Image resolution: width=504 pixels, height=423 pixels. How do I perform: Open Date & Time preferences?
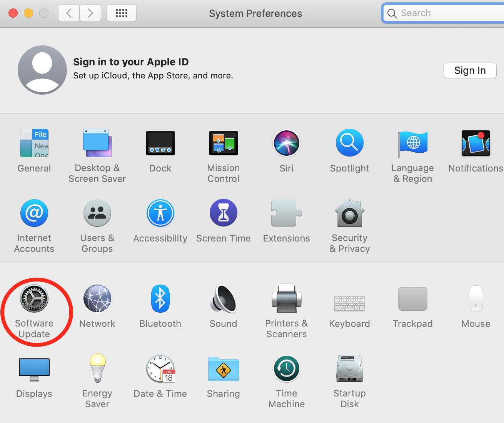(x=160, y=369)
